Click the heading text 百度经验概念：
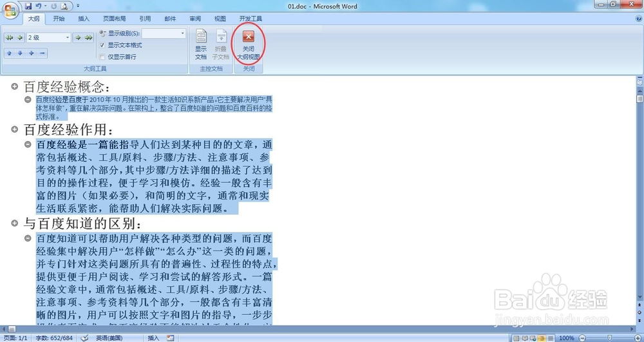The image size is (644, 342). point(67,87)
